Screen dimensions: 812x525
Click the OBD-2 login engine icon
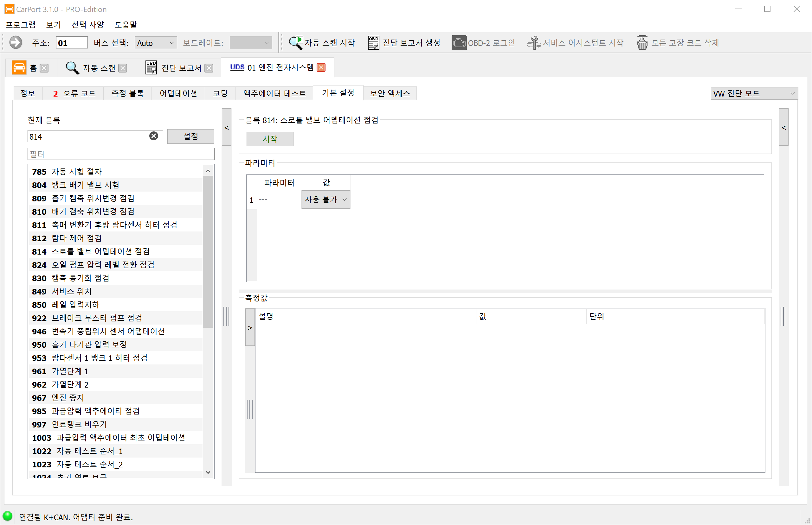click(x=459, y=43)
